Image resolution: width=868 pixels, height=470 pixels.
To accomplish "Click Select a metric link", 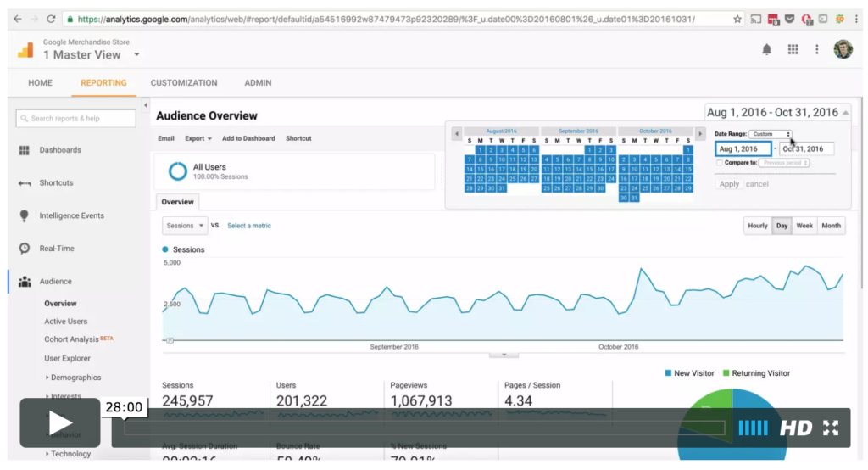I will (249, 226).
